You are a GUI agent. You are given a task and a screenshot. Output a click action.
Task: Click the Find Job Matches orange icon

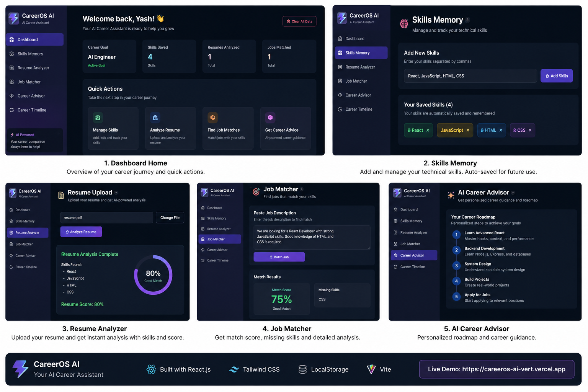212,118
